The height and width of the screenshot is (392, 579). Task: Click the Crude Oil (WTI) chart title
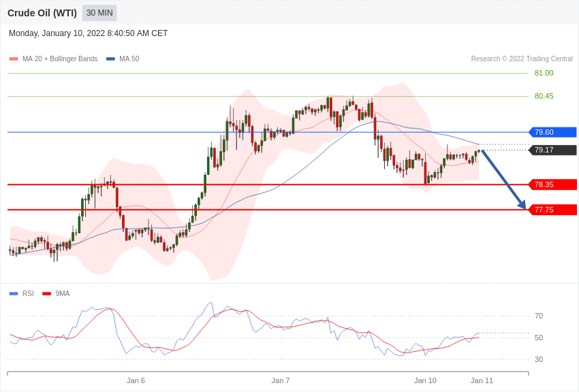coord(42,13)
